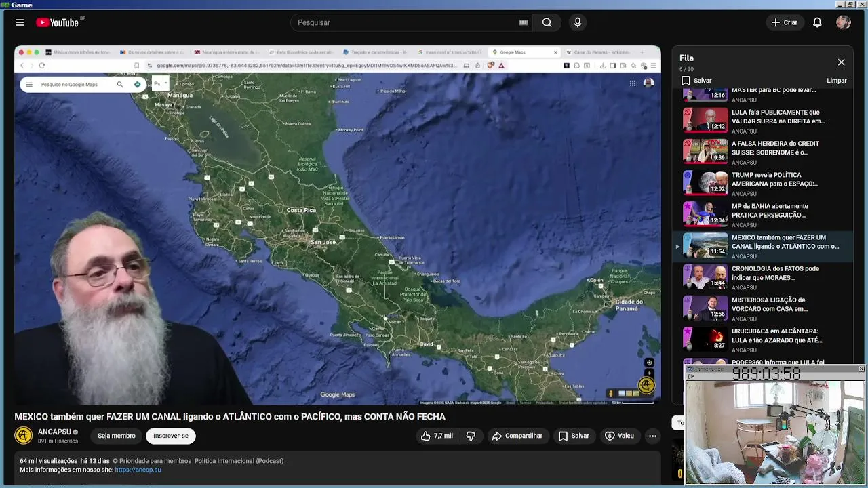Open the on-screen keyboard in search box
This screenshot has width=868, height=488.
click(x=524, y=22)
